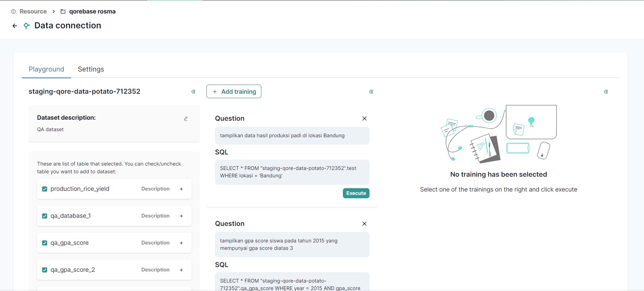Screen dimensions: 644x291
Task: Collapse the rightmost results panel icon
Action: point(606,92)
